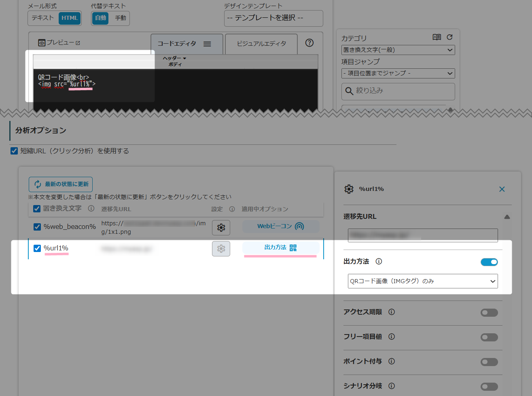Click info icon next to アクセス期限
532x396 pixels.
point(392,312)
